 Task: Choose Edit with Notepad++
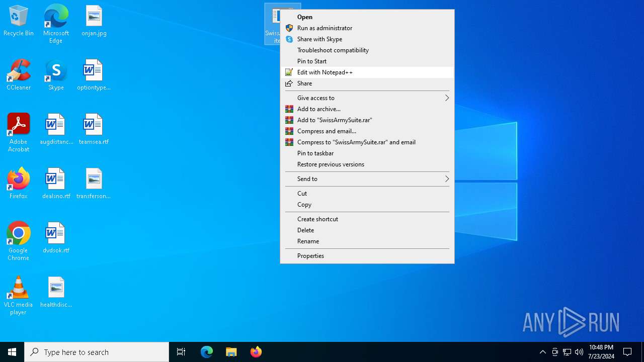coord(367,72)
